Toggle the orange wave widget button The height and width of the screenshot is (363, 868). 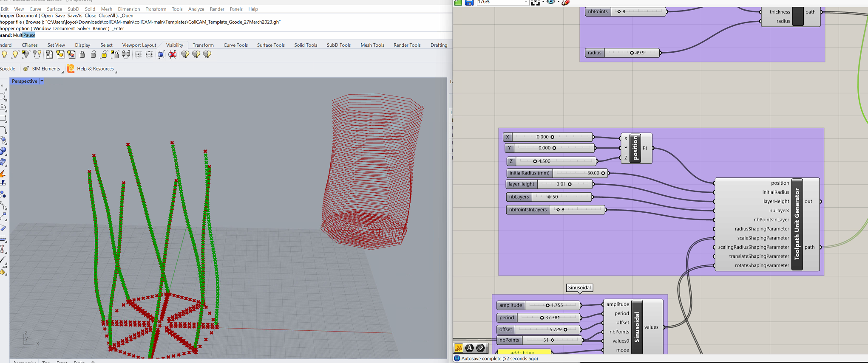[459, 348]
